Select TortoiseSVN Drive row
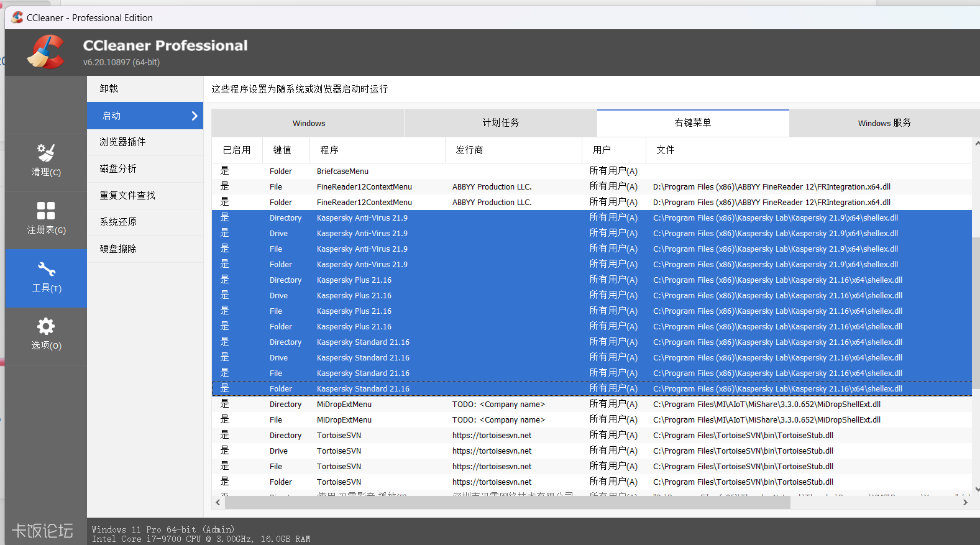The height and width of the screenshot is (545, 980). click(592, 451)
